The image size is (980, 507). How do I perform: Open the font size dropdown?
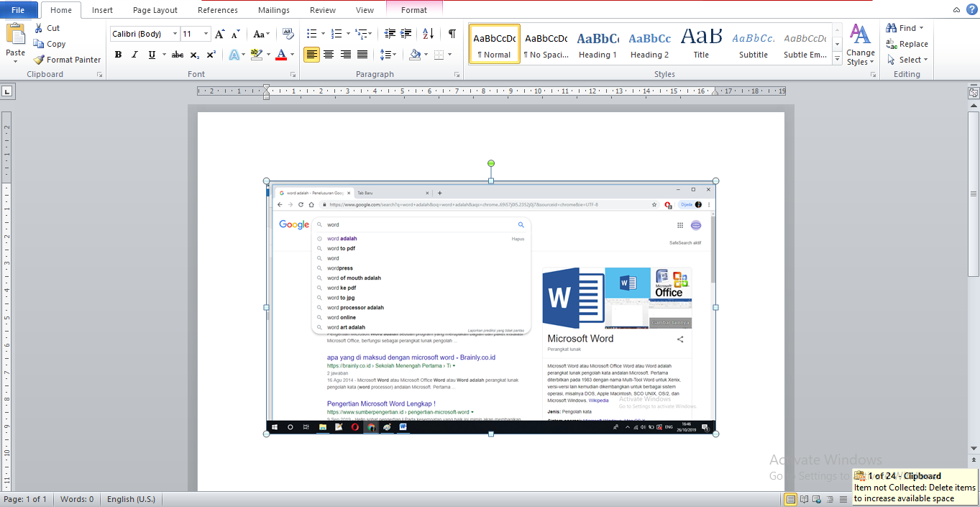tap(206, 34)
